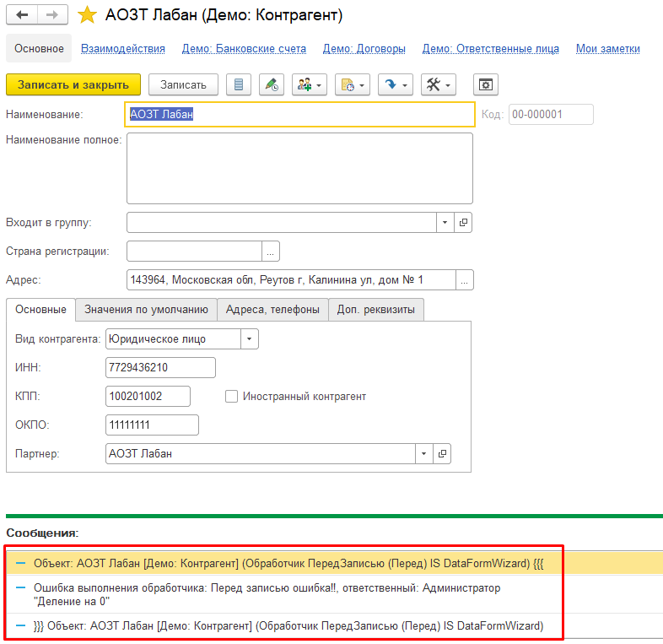Open Демо: Ответственные лица link

[x=490, y=49]
